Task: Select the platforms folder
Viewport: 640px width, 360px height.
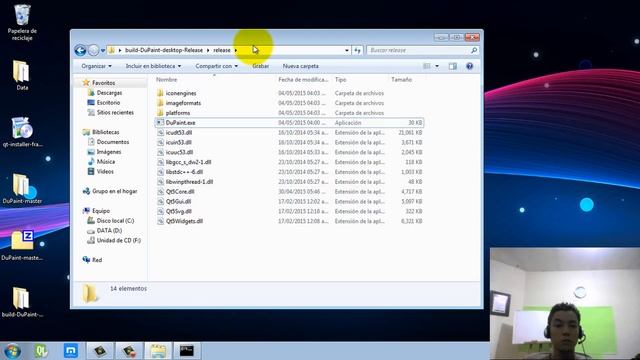Action: (178, 113)
